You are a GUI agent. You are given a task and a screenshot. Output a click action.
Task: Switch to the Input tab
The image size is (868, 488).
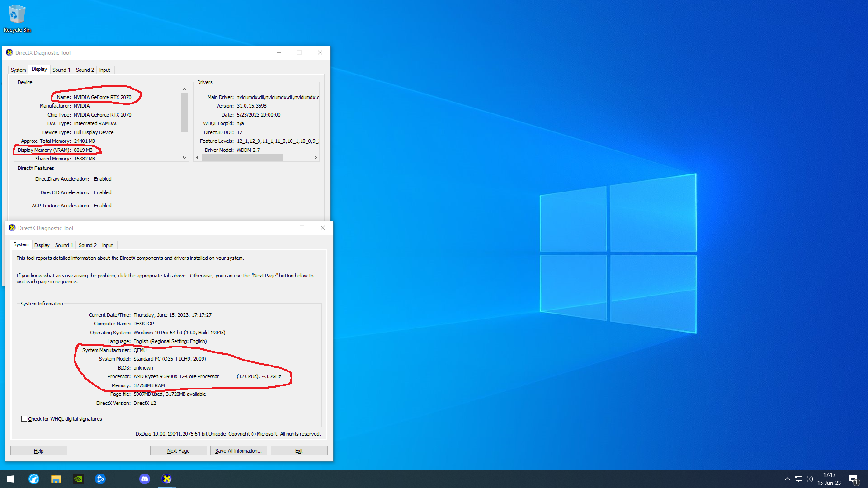tap(108, 245)
